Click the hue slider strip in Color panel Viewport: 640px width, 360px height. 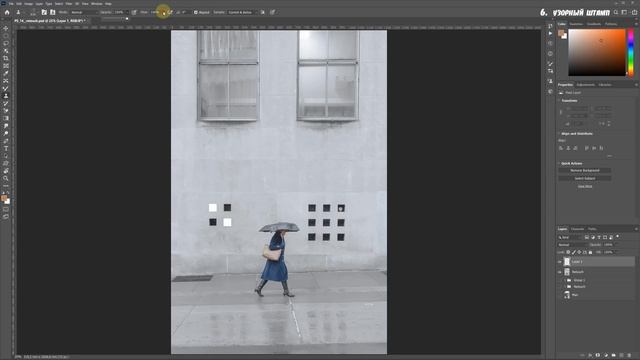coord(631,52)
